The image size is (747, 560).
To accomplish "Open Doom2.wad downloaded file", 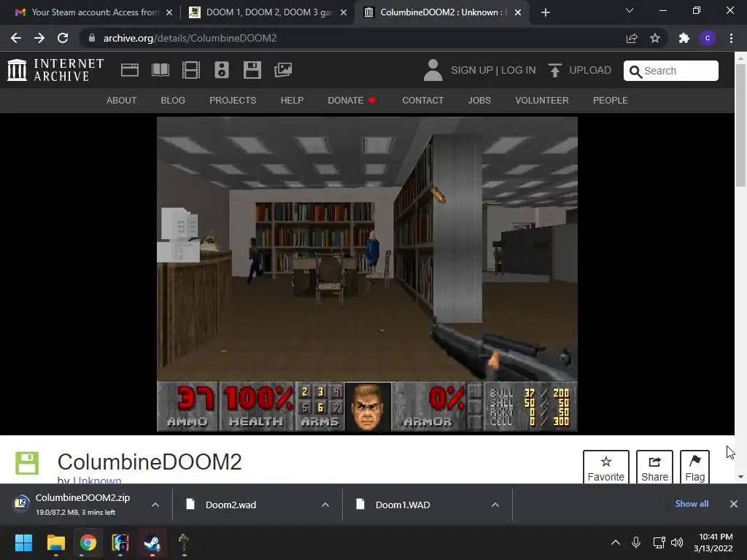I will 231,505.
